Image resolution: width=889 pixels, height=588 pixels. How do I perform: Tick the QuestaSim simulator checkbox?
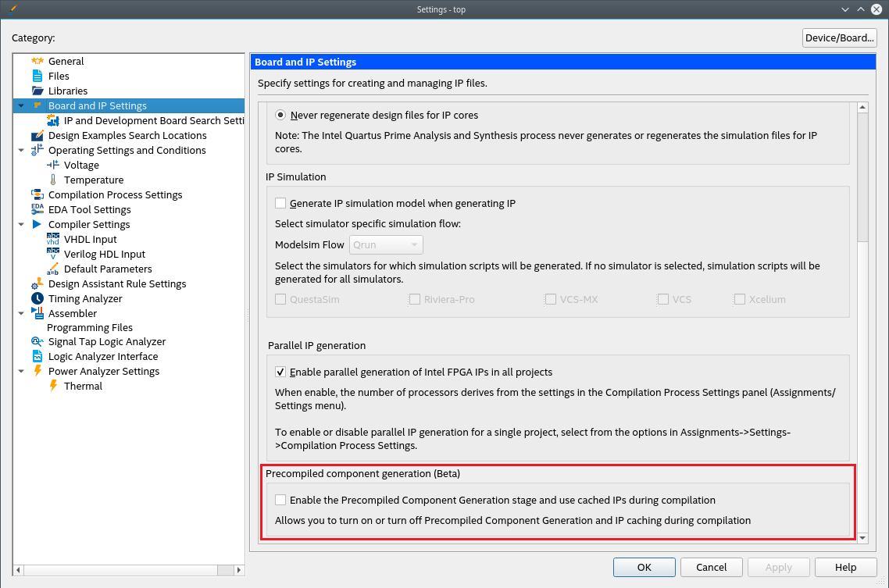[280, 299]
